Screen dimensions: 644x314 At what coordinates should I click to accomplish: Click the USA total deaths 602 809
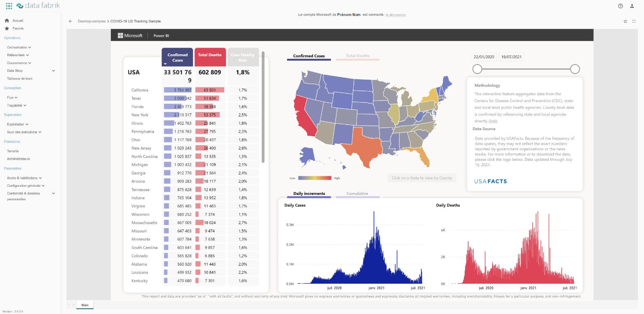[210, 72]
